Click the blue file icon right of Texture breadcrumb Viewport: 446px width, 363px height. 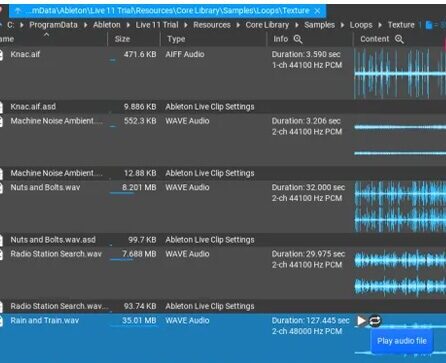click(429, 25)
